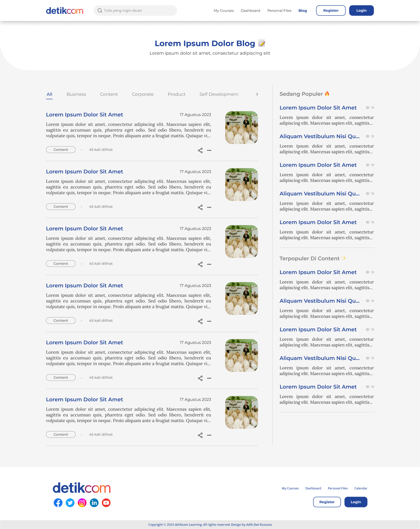
Task: Click Content tag on first post
Action: point(61,150)
